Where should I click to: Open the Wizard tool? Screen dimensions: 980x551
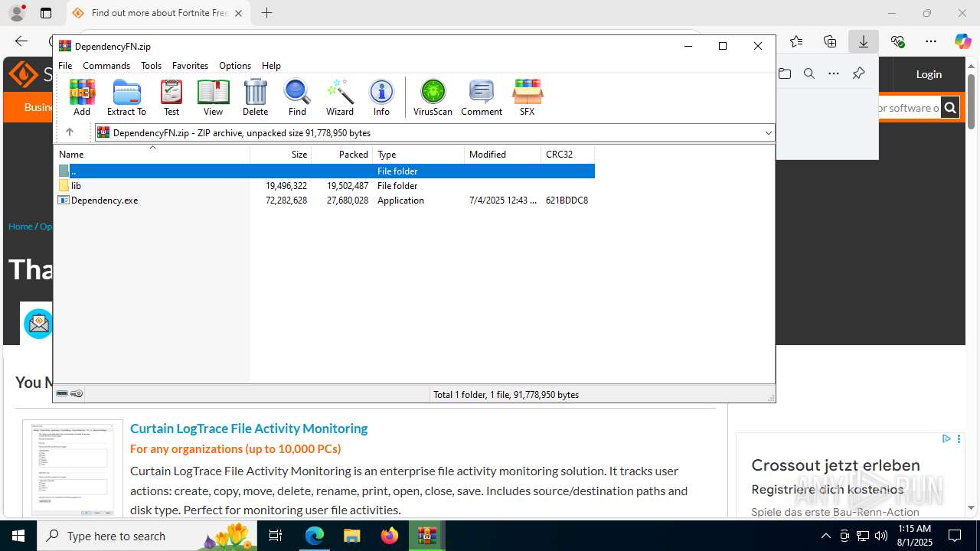(339, 97)
